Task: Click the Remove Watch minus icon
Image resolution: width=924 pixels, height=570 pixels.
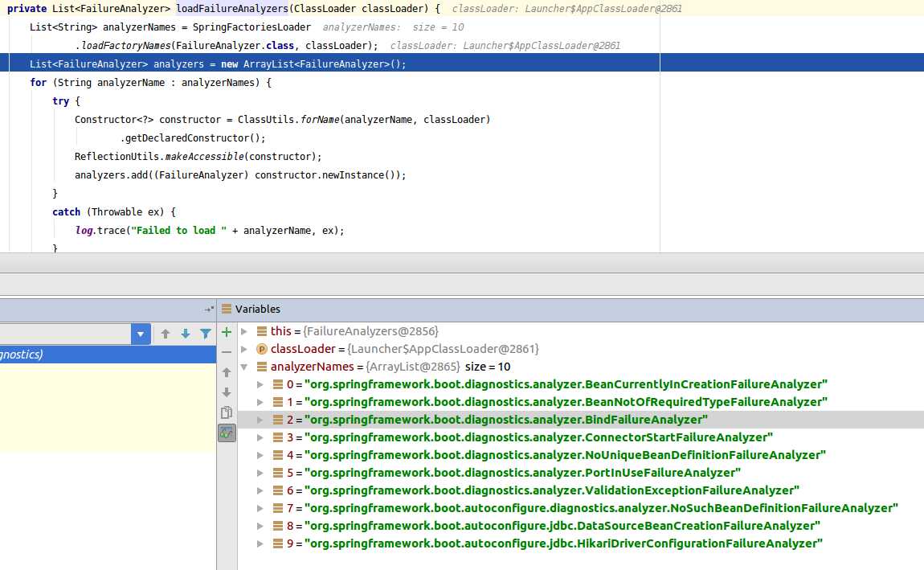Action: 227,352
